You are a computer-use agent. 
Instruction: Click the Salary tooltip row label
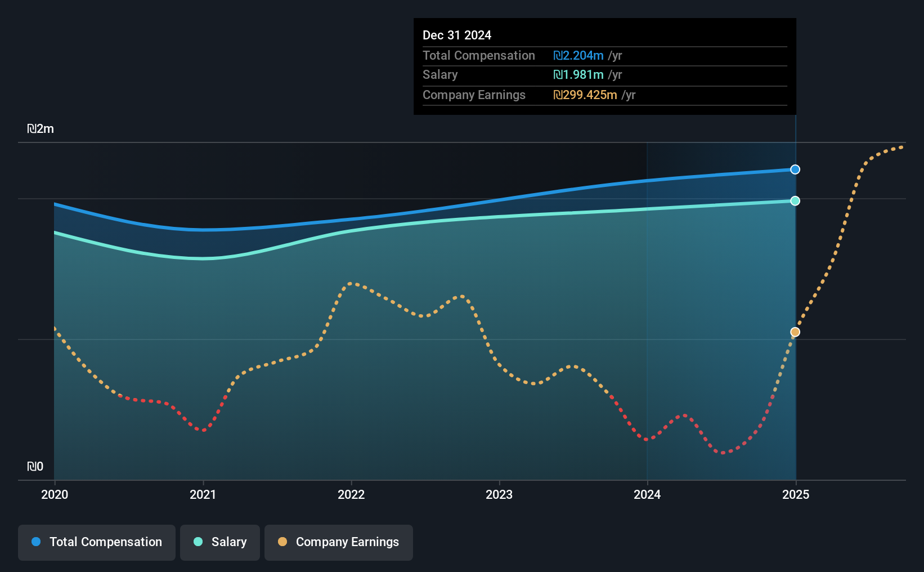point(440,75)
